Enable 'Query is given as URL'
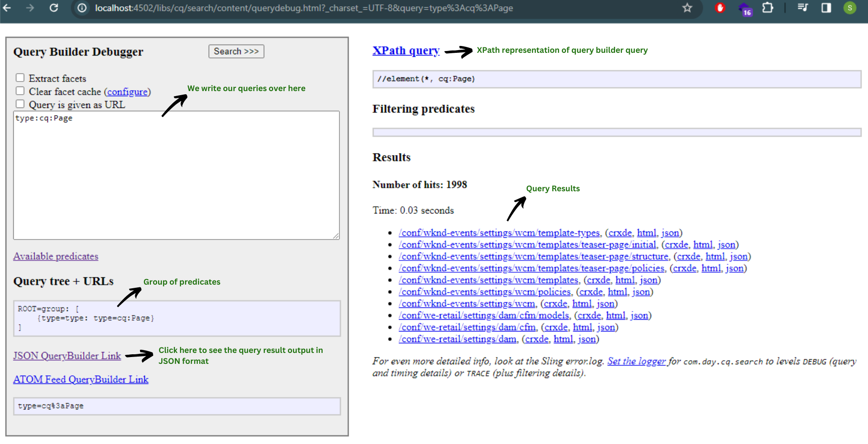 [20, 104]
